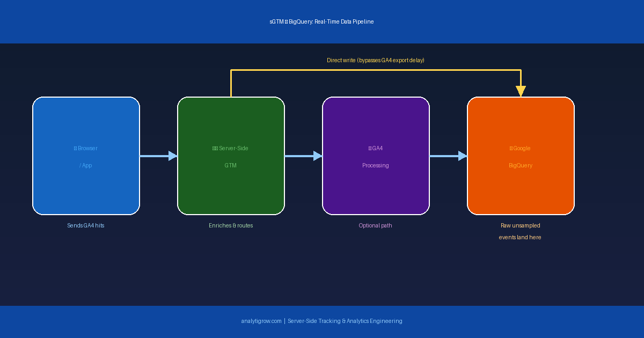Select the Server-Side GTM gear icon
This screenshot has width=644, height=338.
[x=214, y=148]
